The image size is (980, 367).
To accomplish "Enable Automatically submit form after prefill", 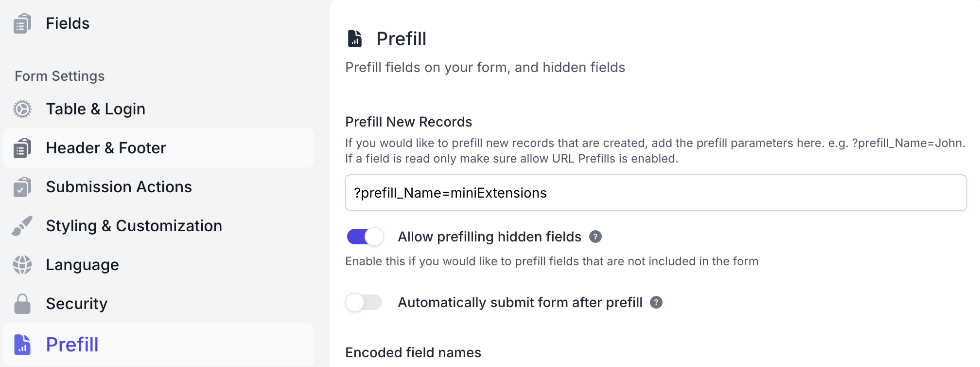I will 364,302.
